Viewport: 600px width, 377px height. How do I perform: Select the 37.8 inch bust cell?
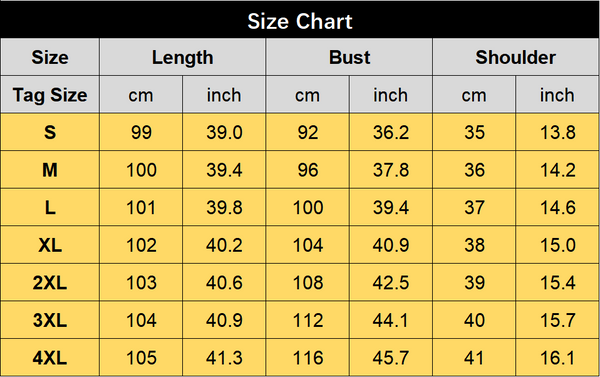pyautogui.click(x=391, y=170)
